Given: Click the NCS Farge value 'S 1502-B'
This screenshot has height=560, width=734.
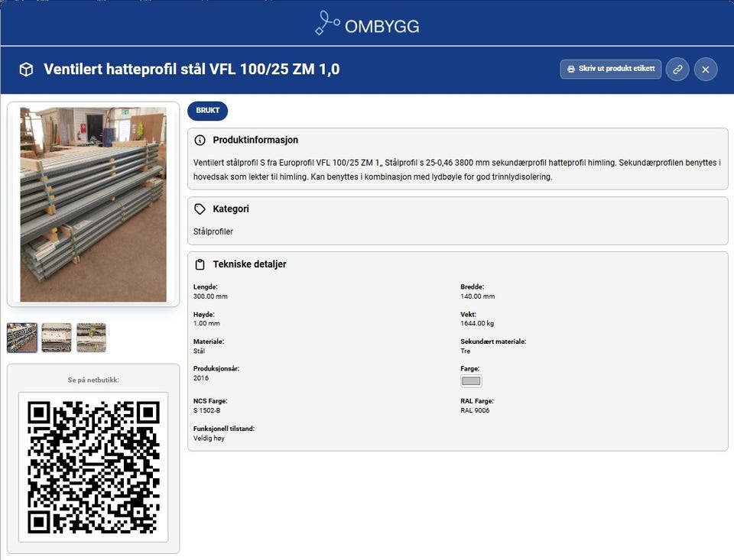Looking at the screenshot, I should pos(206,410).
